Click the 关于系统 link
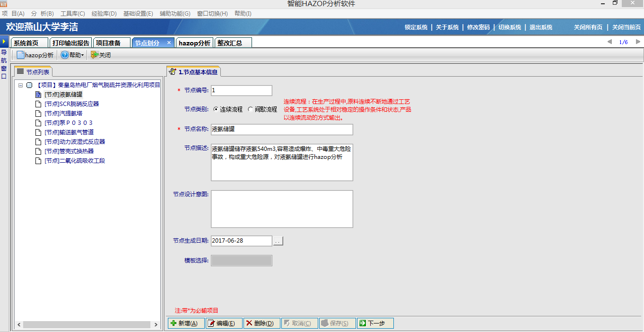Image resolution: width=644 pixels, height=332 pixels. click(x=447, y=27)
